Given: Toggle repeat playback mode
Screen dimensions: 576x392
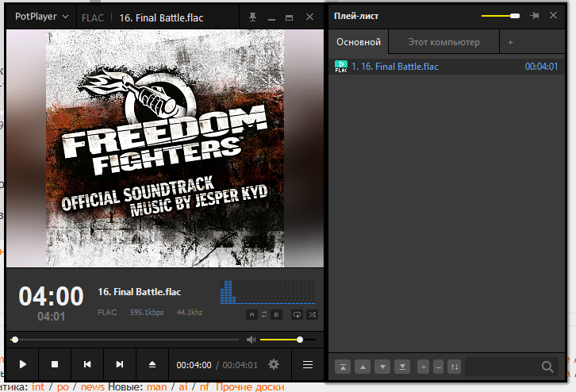Looking at the screenshot, I should coord(297,314).
